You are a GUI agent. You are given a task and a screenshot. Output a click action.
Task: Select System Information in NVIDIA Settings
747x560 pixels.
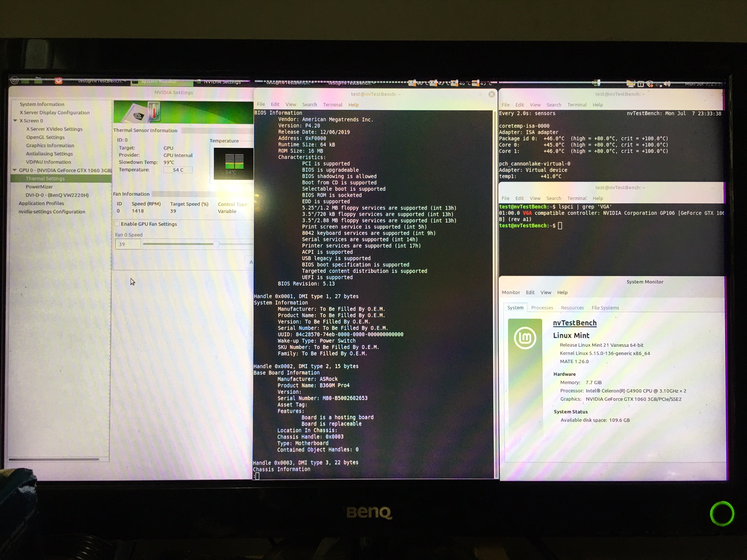coord(42,104)
